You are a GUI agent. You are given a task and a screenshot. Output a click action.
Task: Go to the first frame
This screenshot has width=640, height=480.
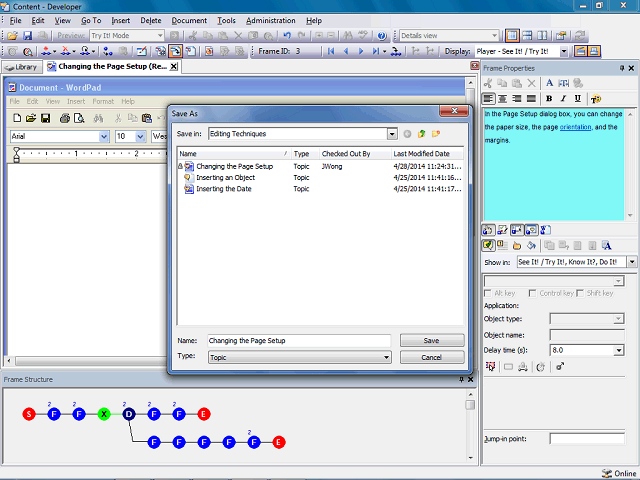(331, 51)
